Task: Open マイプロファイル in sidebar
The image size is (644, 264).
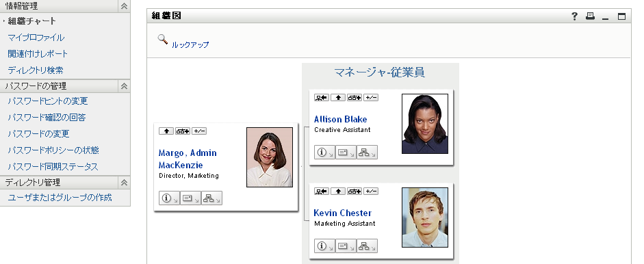Action: click(36, 38)
